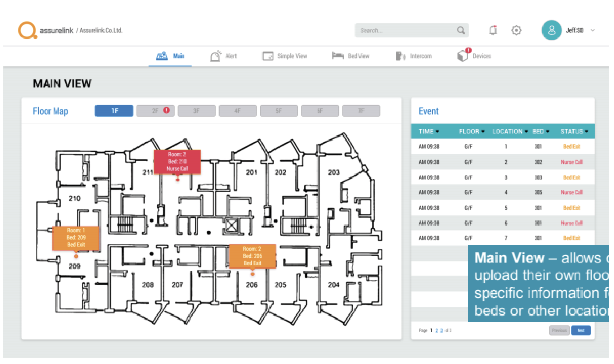The height and width of the screenshot is (364, 614).
Task: Open the Alert view icon
Action: pyautogui.click(x=216, y=56)
